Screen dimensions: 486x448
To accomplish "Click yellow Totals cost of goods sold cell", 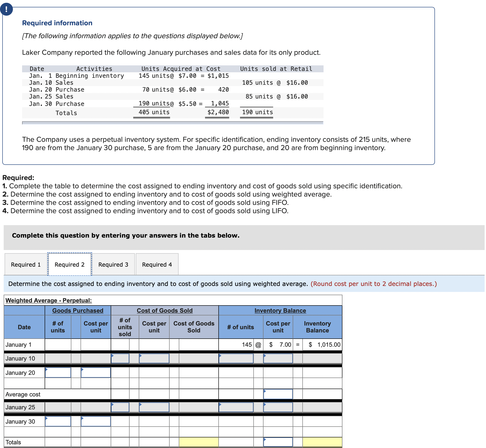I will click(199, 442).
